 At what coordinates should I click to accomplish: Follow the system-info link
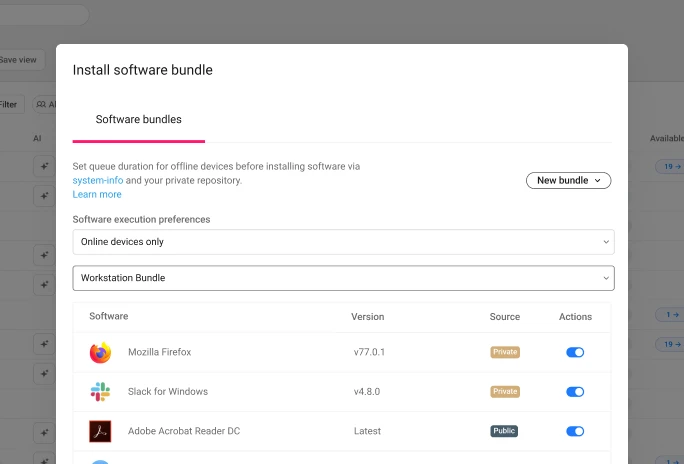98,181
